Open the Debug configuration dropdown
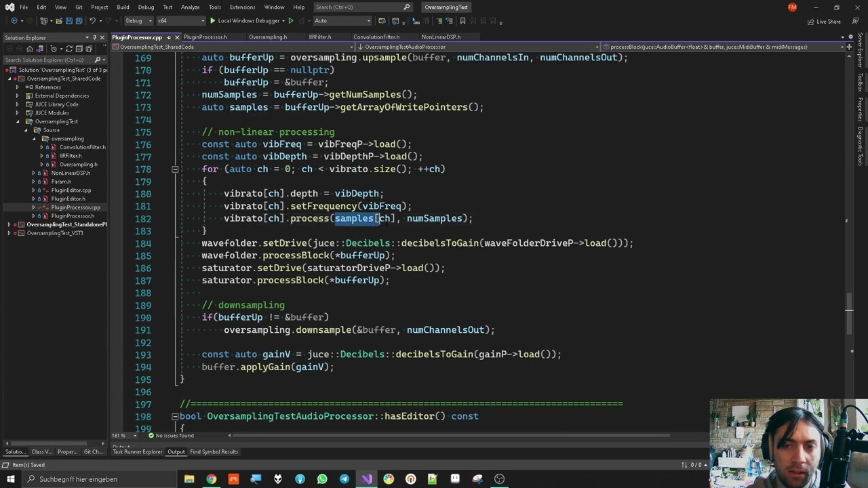 click(138, 21)
